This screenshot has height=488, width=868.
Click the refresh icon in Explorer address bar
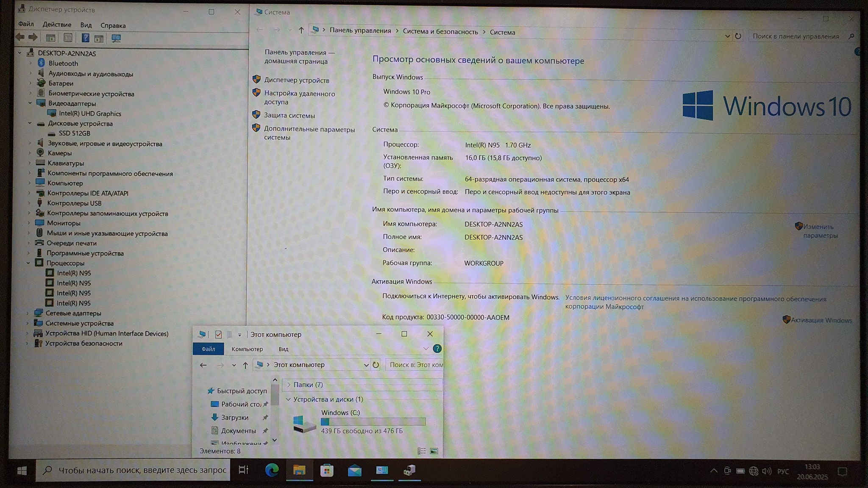tap(376, 365)
